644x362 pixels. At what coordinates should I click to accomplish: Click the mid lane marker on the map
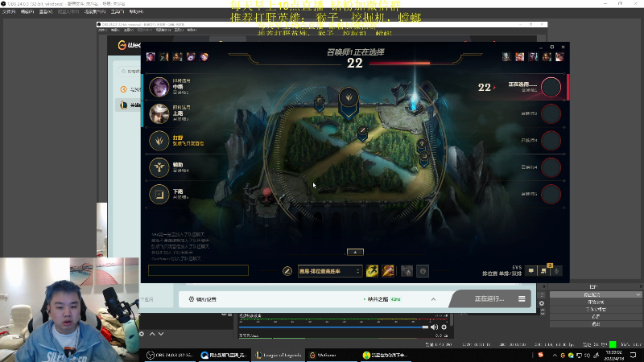pos(362,134)
